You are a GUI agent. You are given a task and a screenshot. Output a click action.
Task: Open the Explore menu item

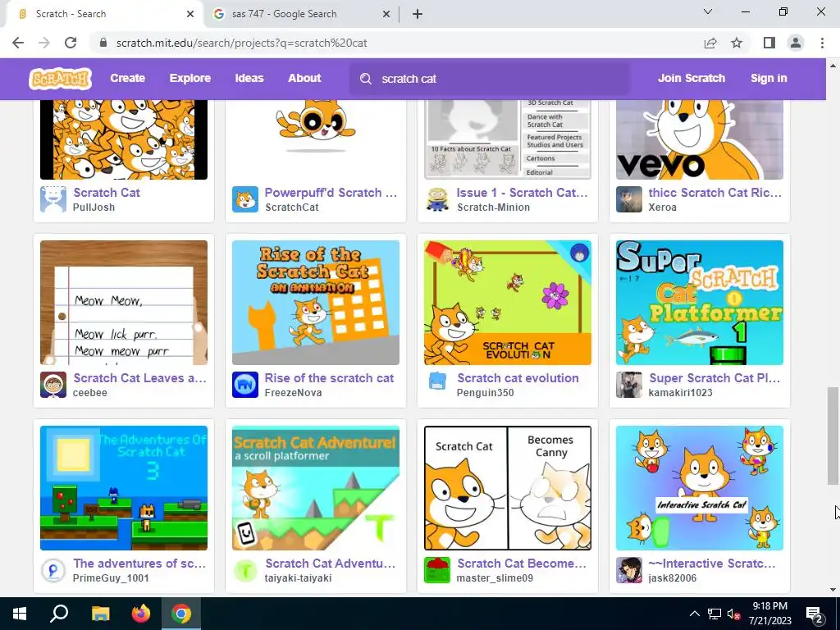point(190,78)
